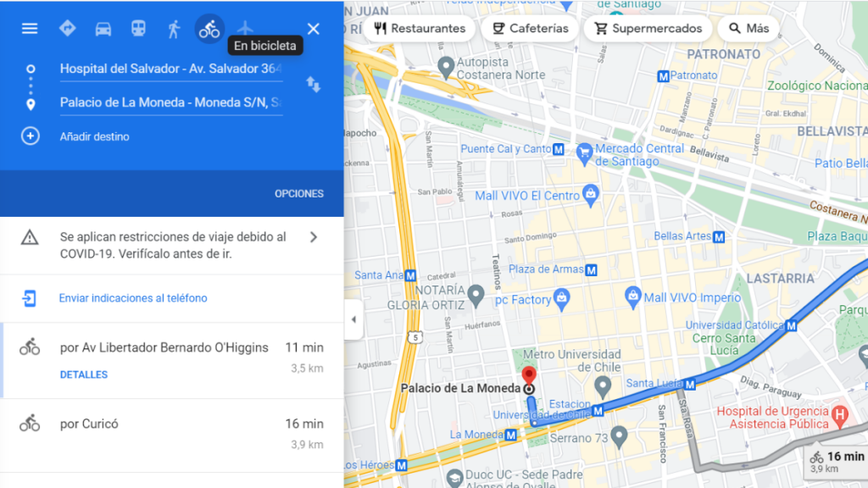Open DETALLES for the O'Higgins route
The image size is (868, 488).
(84, 374)
